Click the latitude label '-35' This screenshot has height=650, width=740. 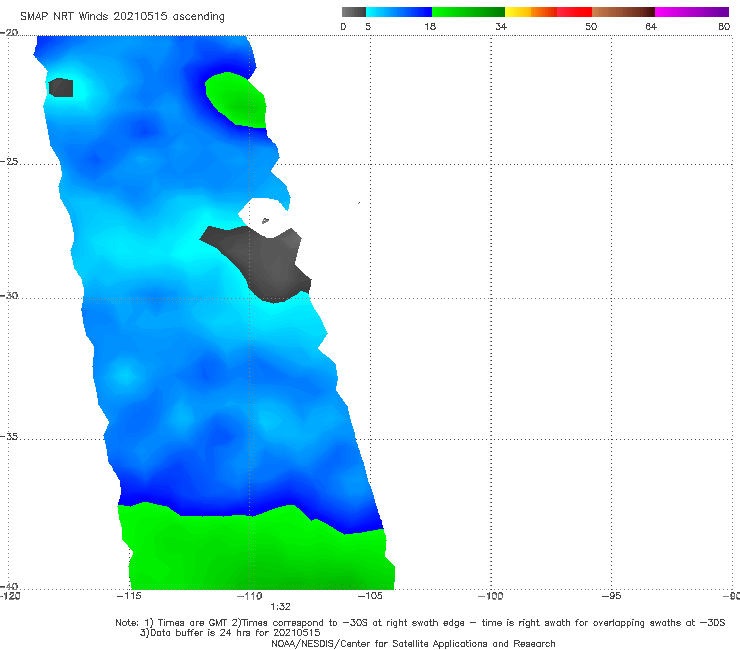9,436
